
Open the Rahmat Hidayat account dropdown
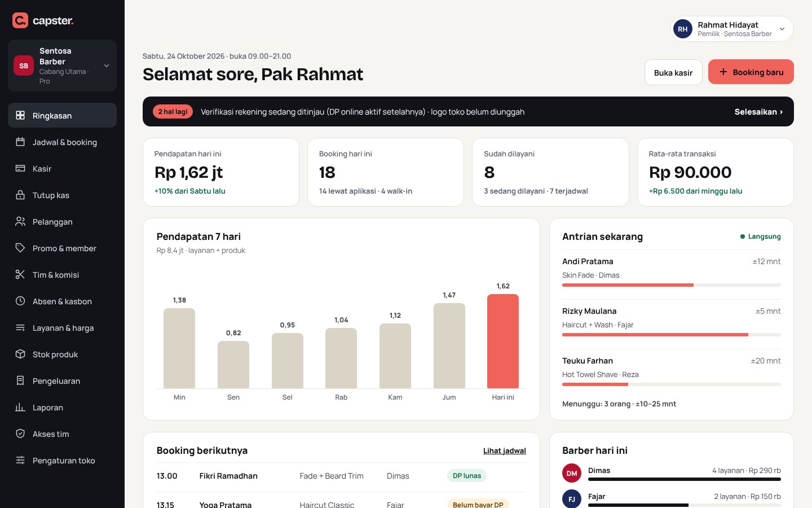[x=731, y=29]
